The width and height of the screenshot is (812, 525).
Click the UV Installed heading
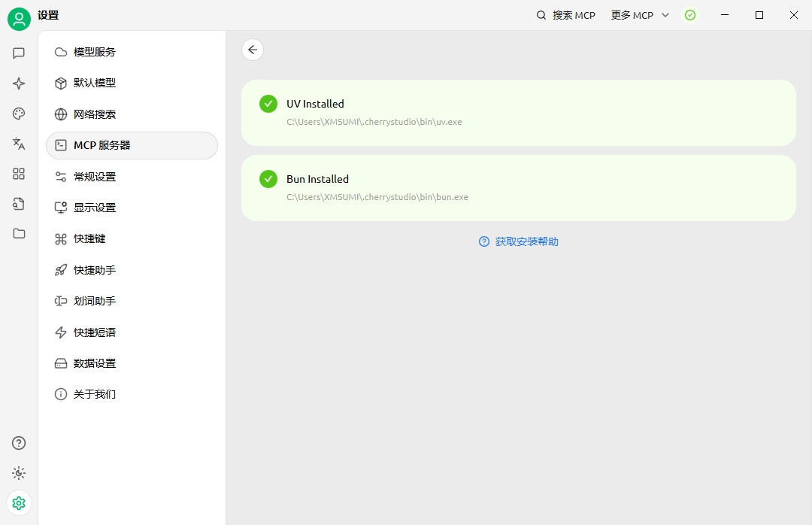click(x=315, y=104)
